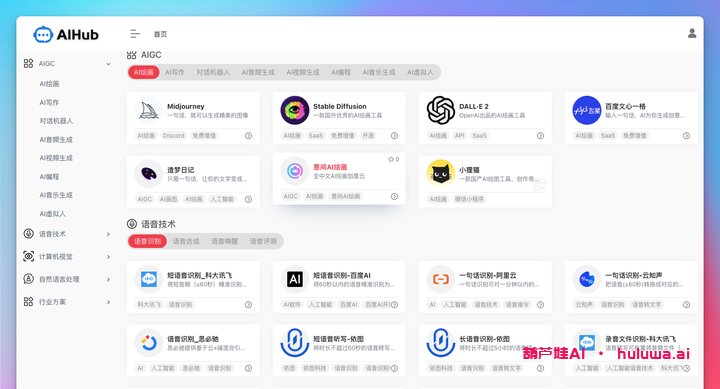Image resolution: width=720 pixels, height=389 pixels.
Task: Click the 百度文心一格 blue logo
Action: [x=587, y=110]
